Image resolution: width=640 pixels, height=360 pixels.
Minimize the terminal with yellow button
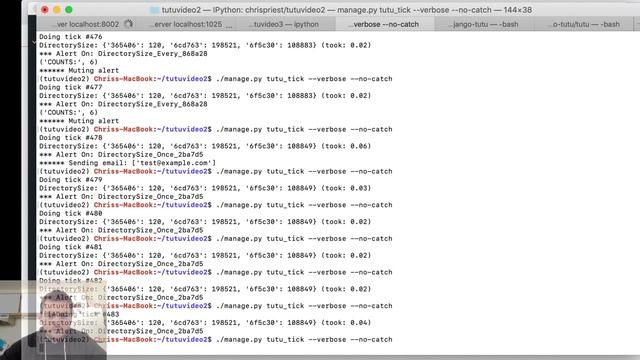click(57, 9)
